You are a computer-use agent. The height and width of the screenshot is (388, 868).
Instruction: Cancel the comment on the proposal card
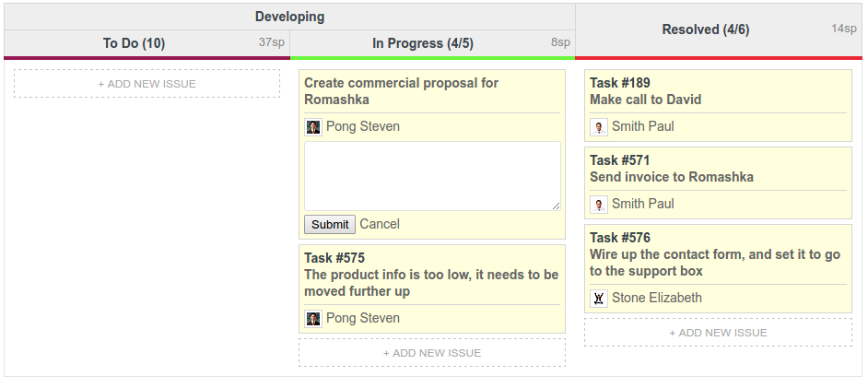coord(380,224)
